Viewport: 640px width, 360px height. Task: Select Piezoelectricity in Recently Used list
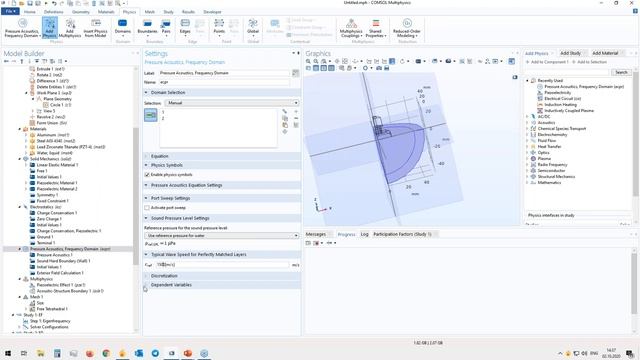pos(557,93)
